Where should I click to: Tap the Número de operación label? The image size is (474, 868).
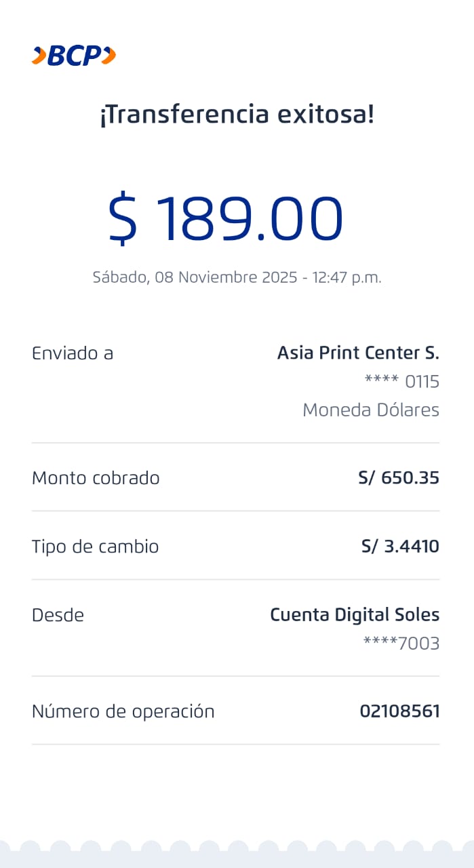(123, 711)
